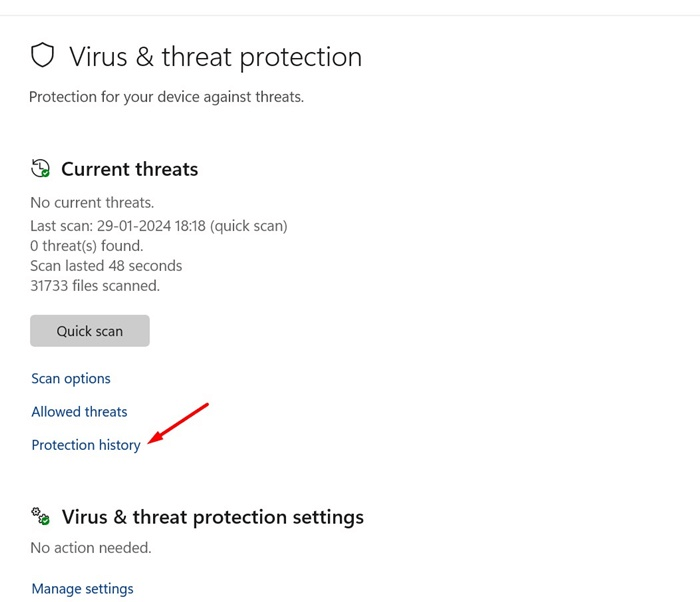Open Scan options

point(71,379)
